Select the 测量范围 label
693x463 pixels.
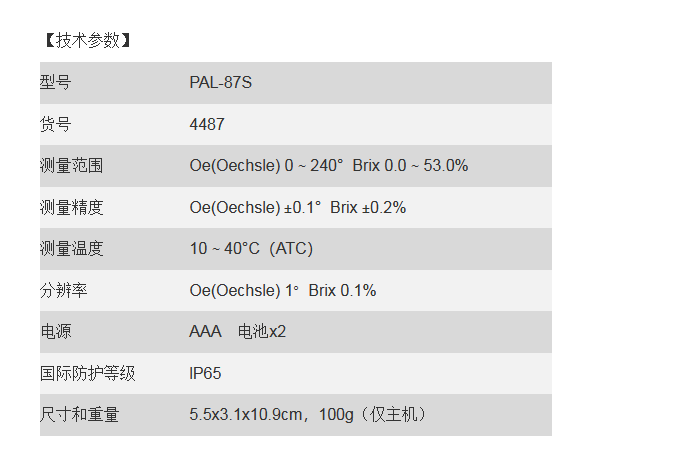pos(72,166)
